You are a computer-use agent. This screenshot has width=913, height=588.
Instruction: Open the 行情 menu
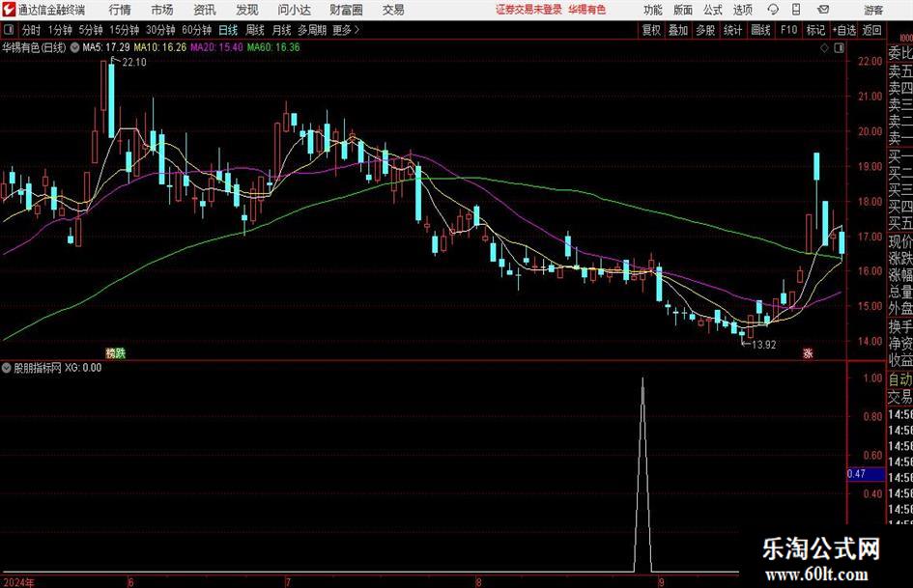click(x=120, y=10)
